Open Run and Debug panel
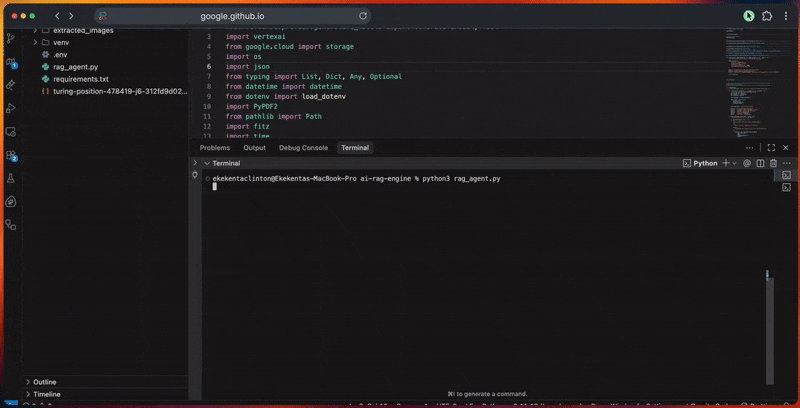Viewport: 800px width, 408px height. click(x=11, y=108)
